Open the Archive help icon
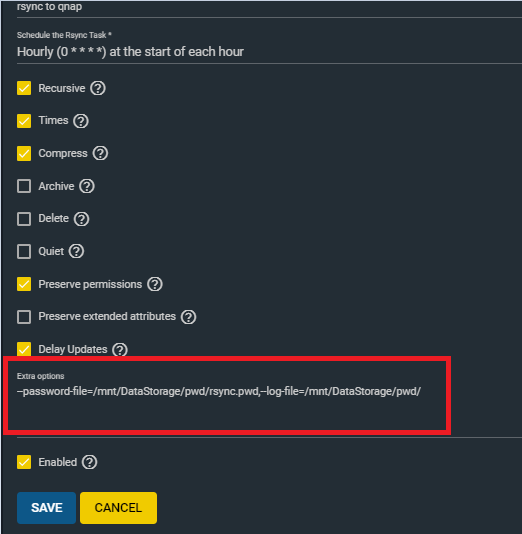Screen dimensions: 522x534 87,186
